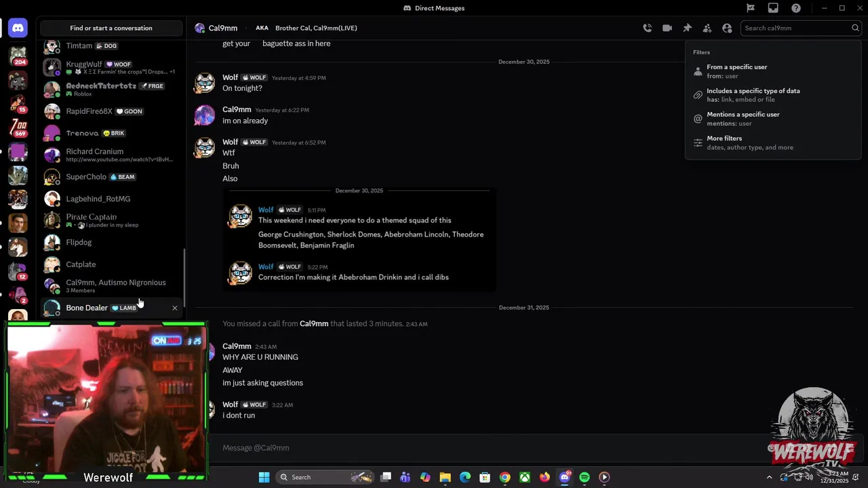
Task: Show hidden system tray icons
Action: (x=769, y=477)
